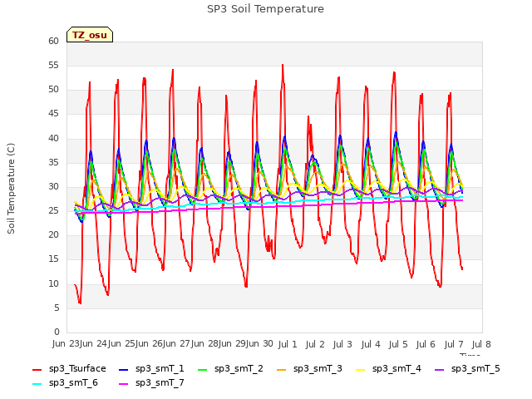This screenshot has width=532, height=399.
Task: Click the sp3_smT_5 legend label
Action: [475, 369]
